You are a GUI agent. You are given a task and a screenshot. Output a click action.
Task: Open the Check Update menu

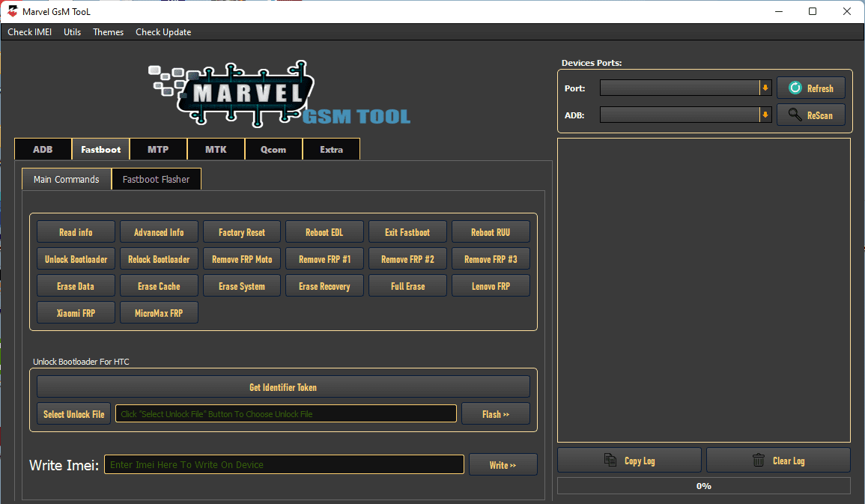point(163,32)
